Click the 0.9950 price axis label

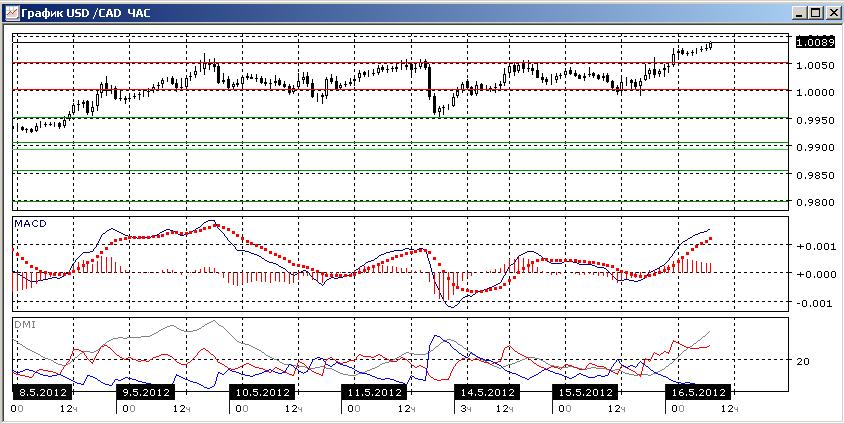click(814, 120)
